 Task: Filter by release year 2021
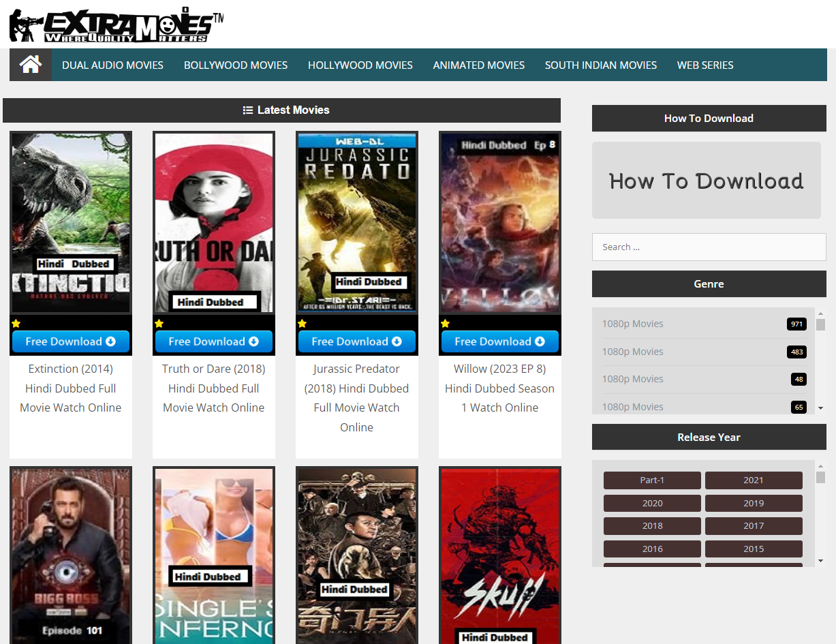754,480
